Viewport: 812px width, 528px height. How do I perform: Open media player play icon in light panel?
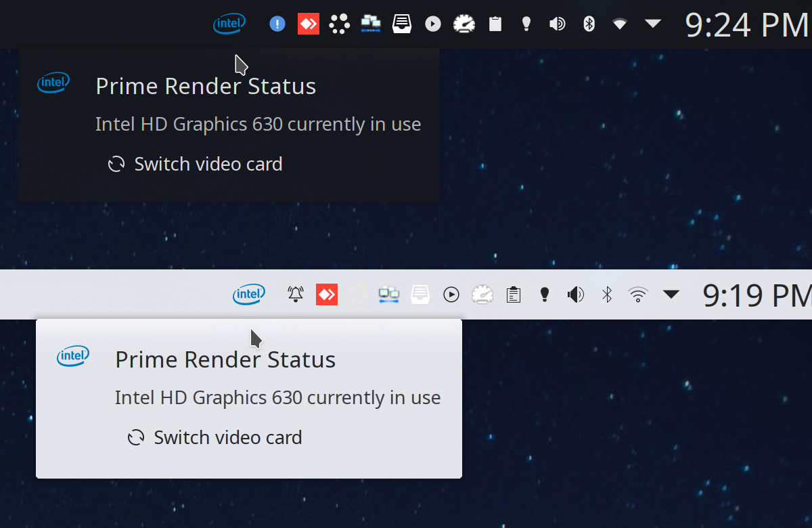pos(451,294)
